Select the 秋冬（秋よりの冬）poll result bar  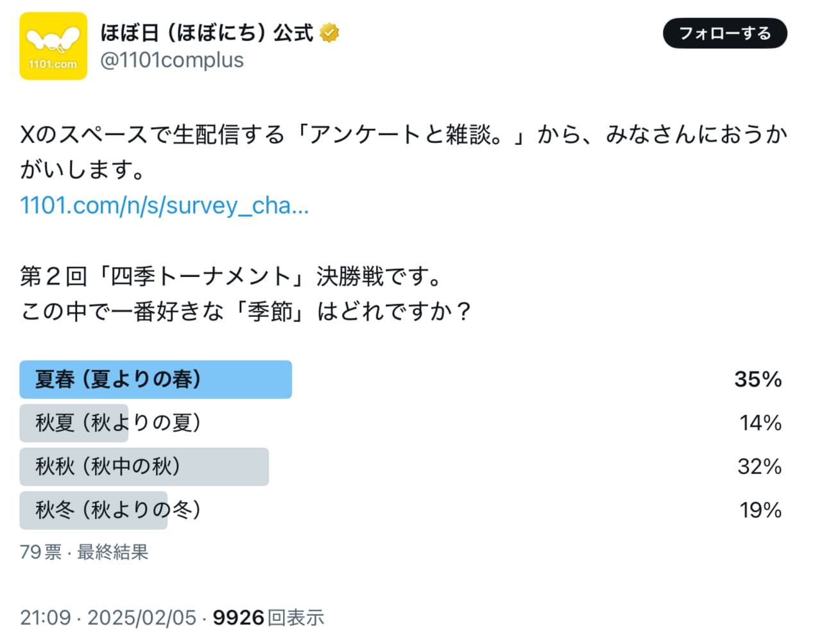tap(118, 510)
